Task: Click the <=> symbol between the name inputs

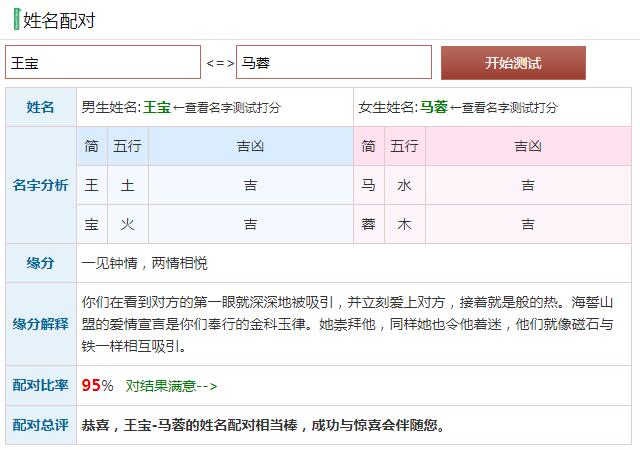Action: click(x=219, y=63)
